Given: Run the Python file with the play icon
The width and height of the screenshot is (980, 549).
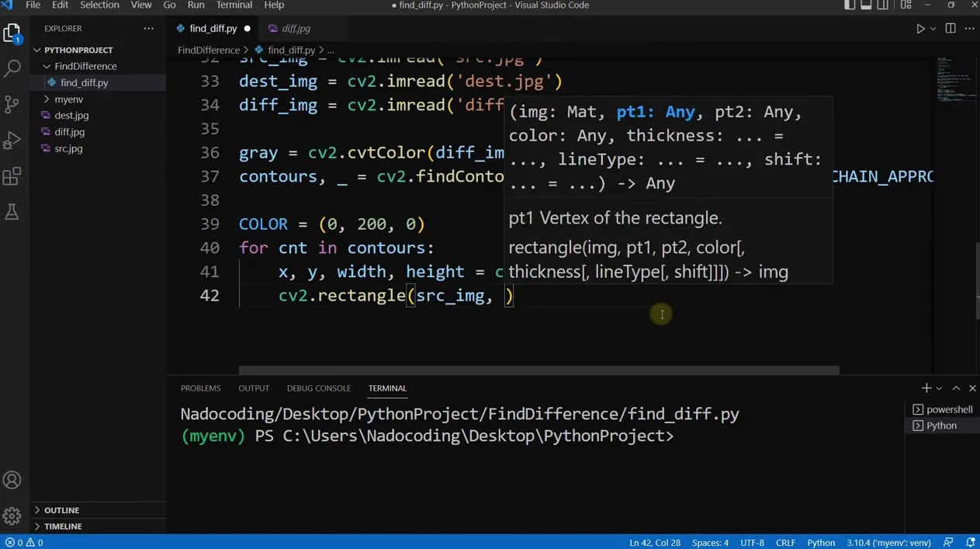Looking at the screenshot, I should [x=920, y=29].
